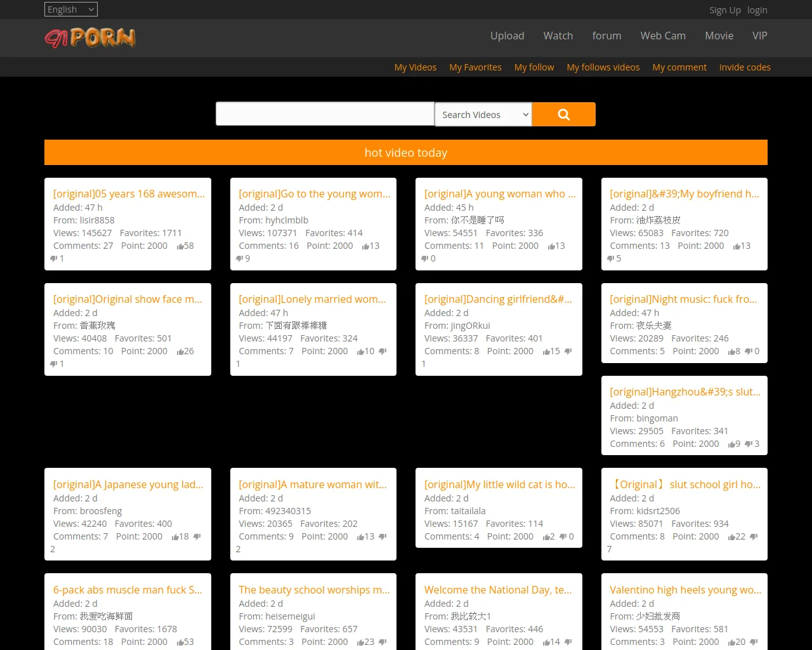Open the English language dropdown
This screenshot has width=812, height=650.
click(x=71, y=10)
